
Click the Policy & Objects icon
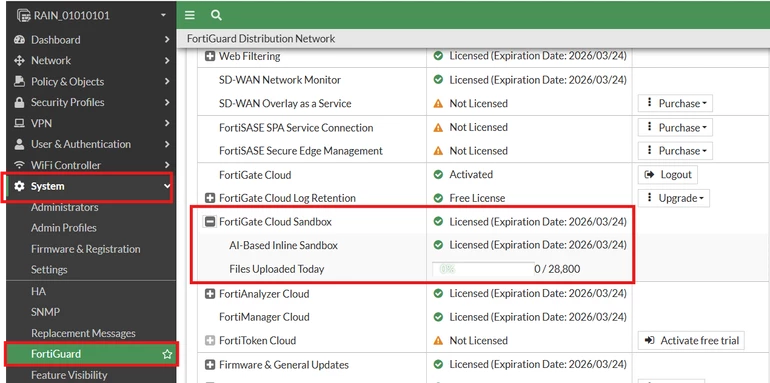20,81
